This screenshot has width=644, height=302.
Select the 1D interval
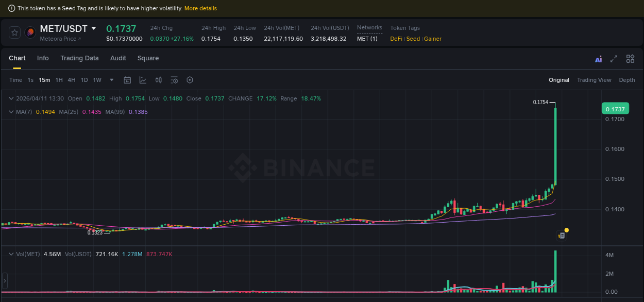pyautogui.click(x=84, y=80)
